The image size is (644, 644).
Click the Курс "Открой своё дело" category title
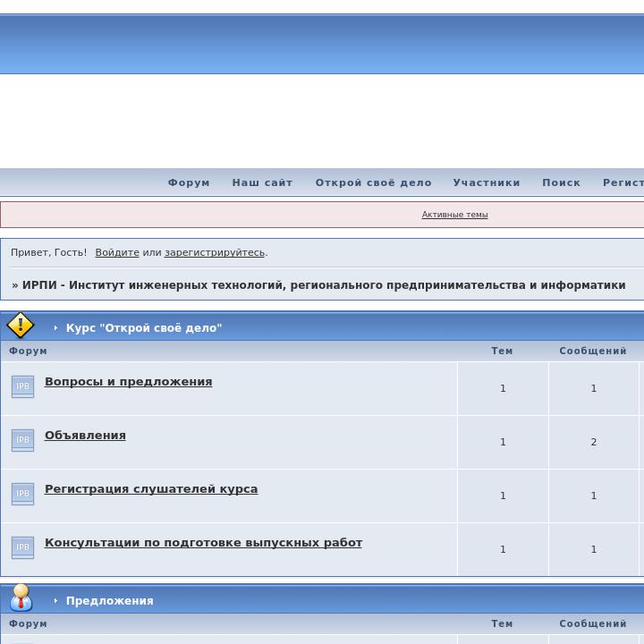click(144, 327)
